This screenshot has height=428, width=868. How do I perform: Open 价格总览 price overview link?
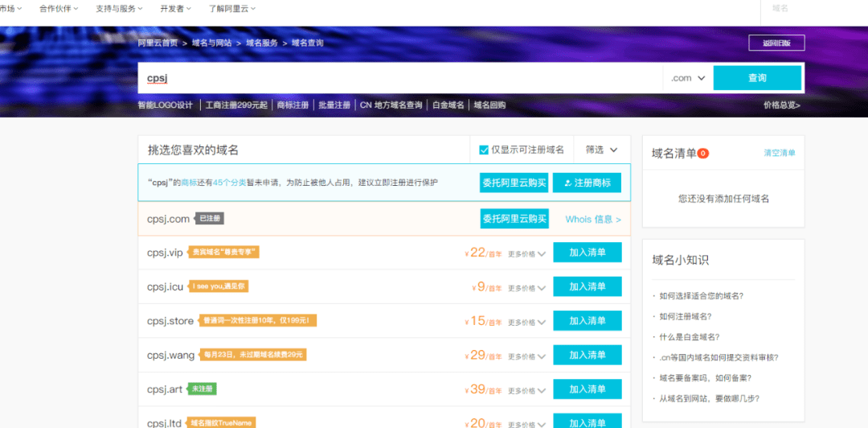click(782, 105)
